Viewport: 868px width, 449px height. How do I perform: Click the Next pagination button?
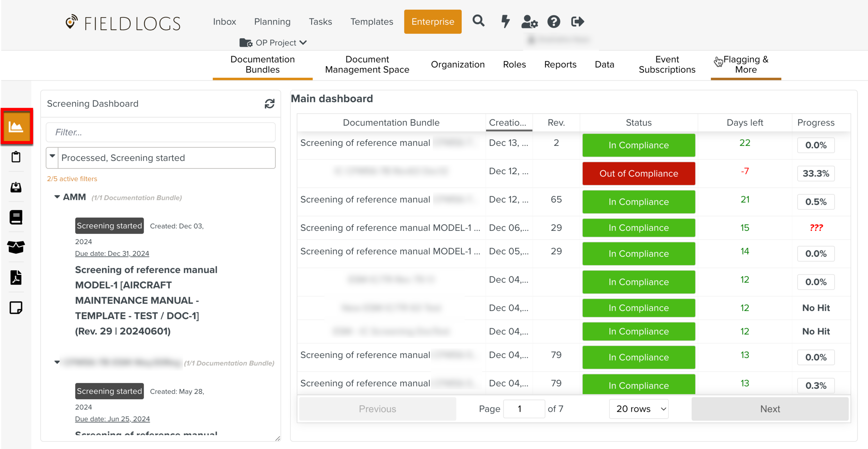point(770,409)
